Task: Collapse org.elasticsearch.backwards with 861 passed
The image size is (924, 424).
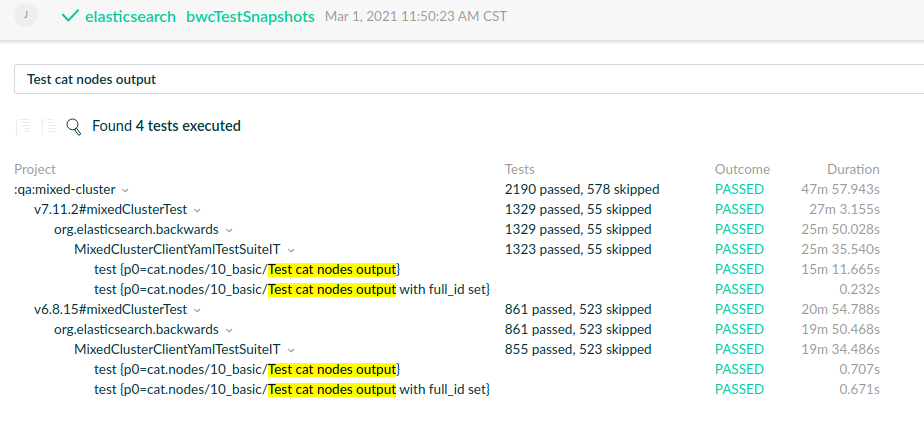Action: (229, 330)
